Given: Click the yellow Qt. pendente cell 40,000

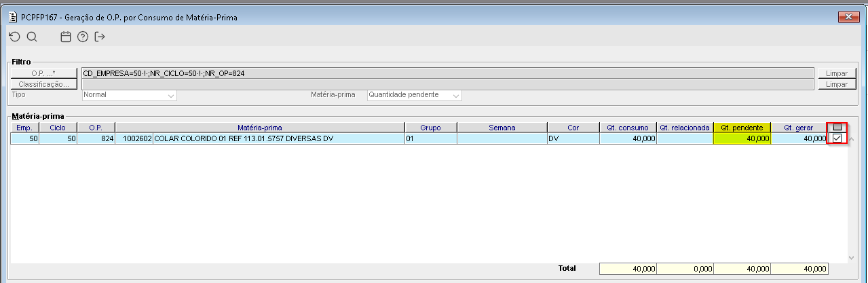Looking at the screenshot, I should point(742,138).
